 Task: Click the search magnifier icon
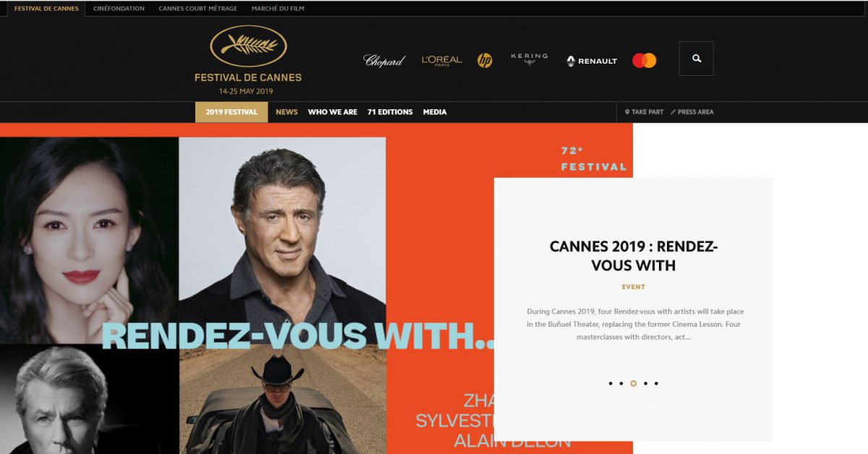(x=697, y=59)
